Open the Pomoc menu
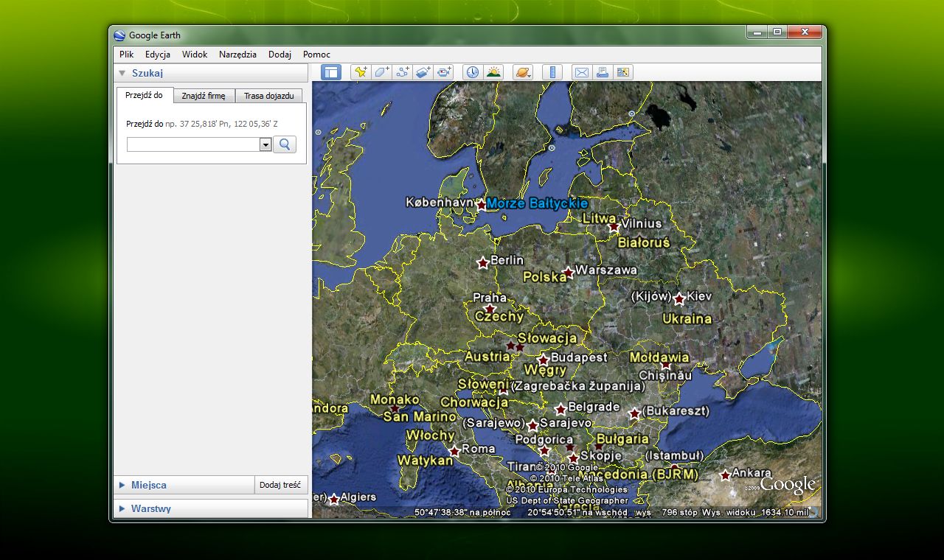 click(x=316, y=55)
